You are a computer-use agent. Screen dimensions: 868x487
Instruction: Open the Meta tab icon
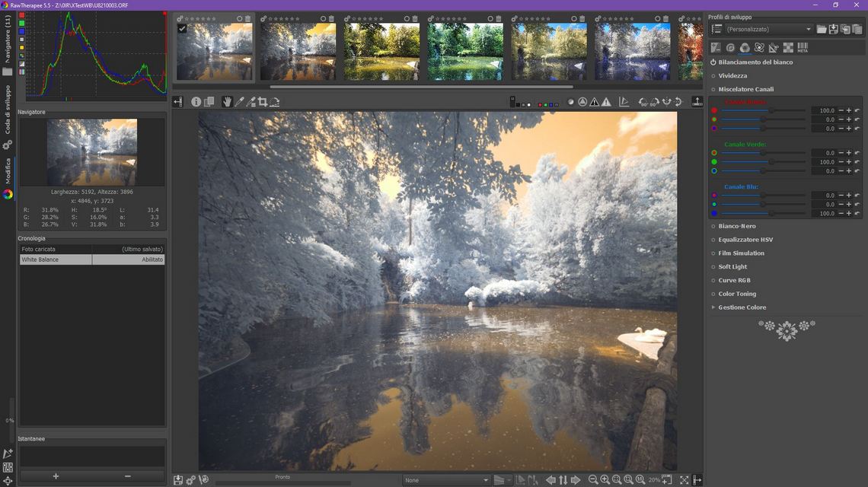[x=803, y=48]
